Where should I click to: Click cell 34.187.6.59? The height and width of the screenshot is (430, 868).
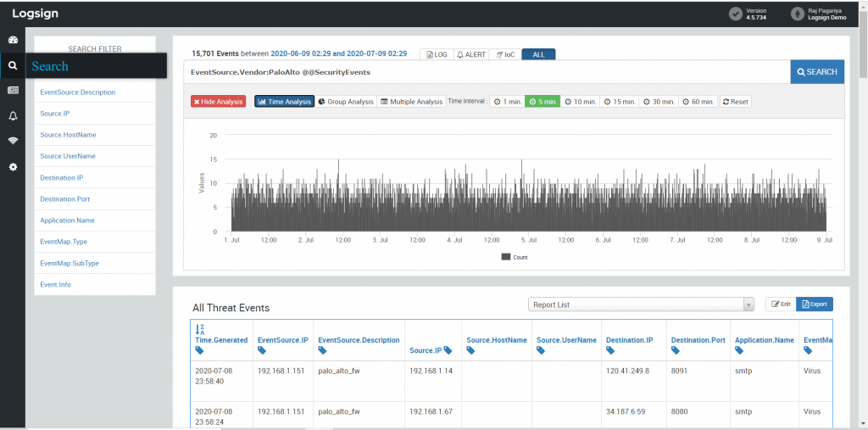pos(626,411)
